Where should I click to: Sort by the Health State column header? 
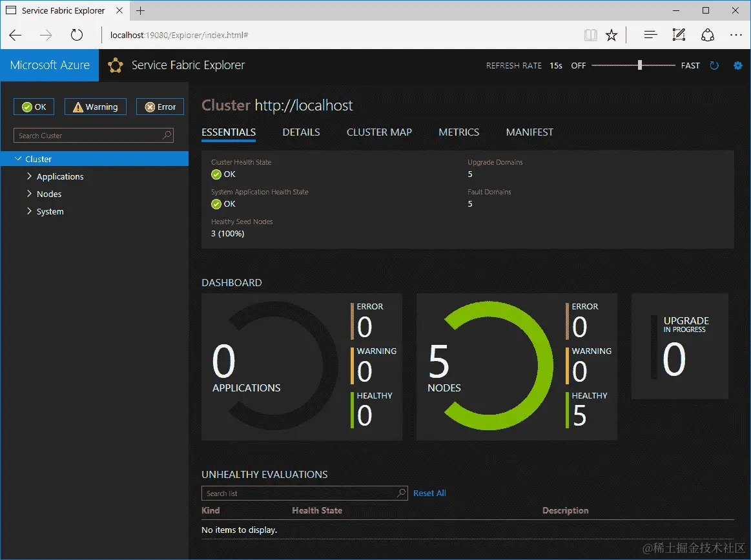[317, 510]
